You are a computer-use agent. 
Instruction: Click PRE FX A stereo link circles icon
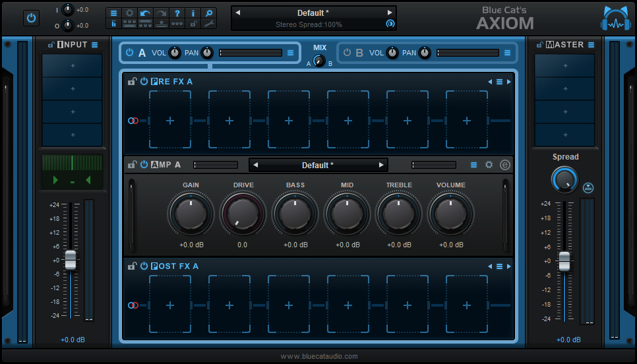click(133, 121)
